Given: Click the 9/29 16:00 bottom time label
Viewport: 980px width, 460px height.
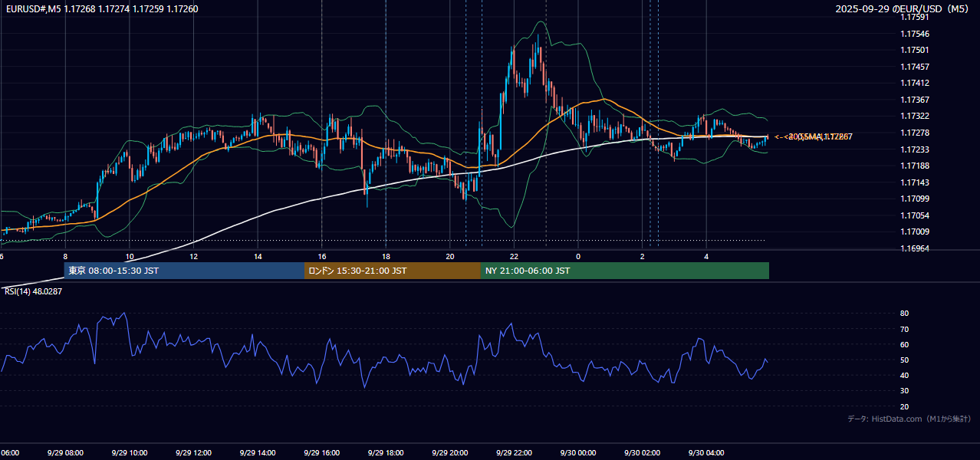Looking at the screenshot, I should pyautogui.click(x=322, y=453).
